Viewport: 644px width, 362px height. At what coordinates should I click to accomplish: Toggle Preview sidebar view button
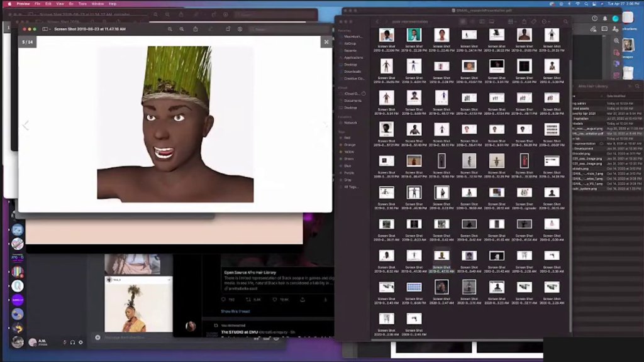pyautogui.click(x=45, y=29)
